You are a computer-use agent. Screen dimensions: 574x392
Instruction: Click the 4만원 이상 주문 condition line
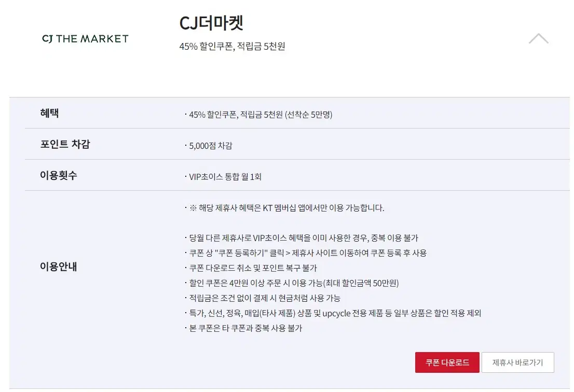click(x=294, y=283)
